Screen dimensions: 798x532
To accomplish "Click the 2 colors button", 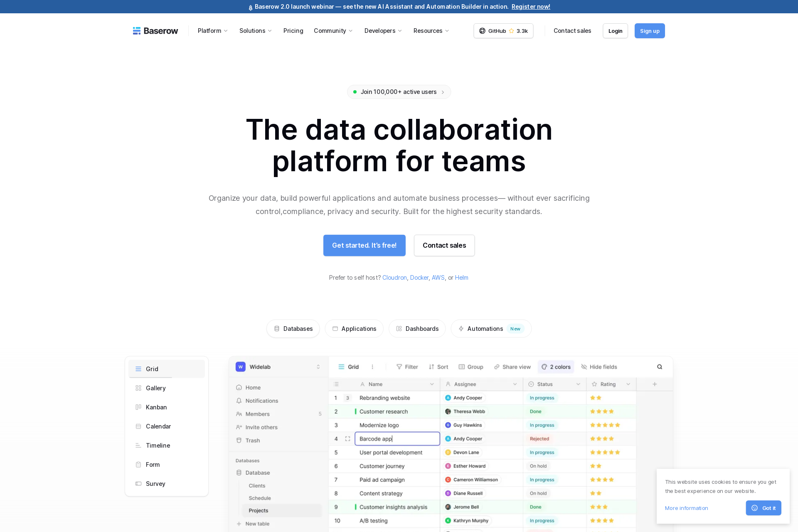I will tap(556, 367).
